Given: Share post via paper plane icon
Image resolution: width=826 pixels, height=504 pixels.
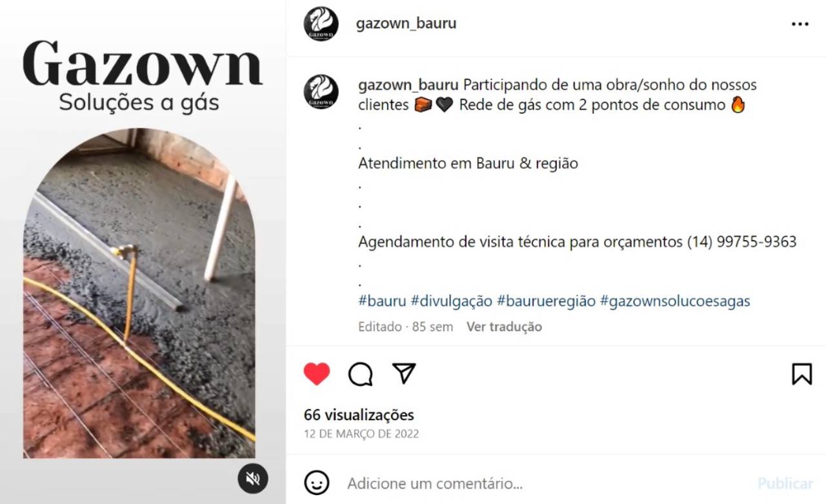Looking at the screenshot, I should (x=404, y=373).
